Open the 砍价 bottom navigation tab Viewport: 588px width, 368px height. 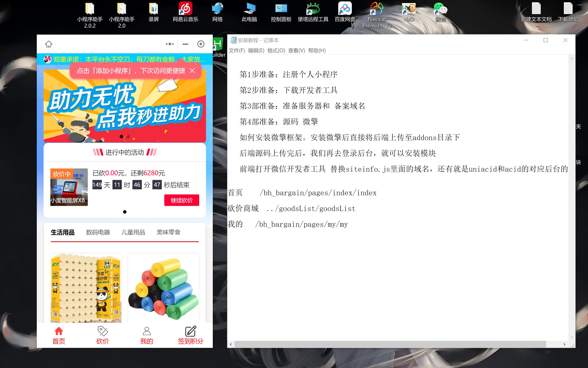(x=103, y=336)
